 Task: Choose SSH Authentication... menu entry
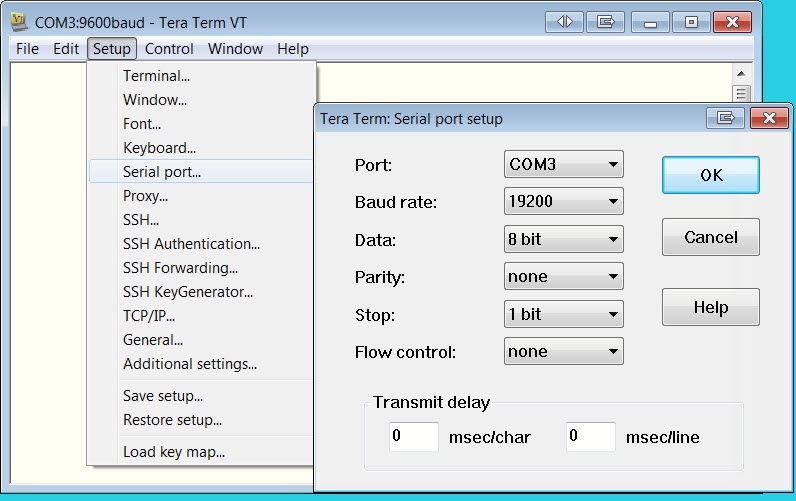point(191,244)
